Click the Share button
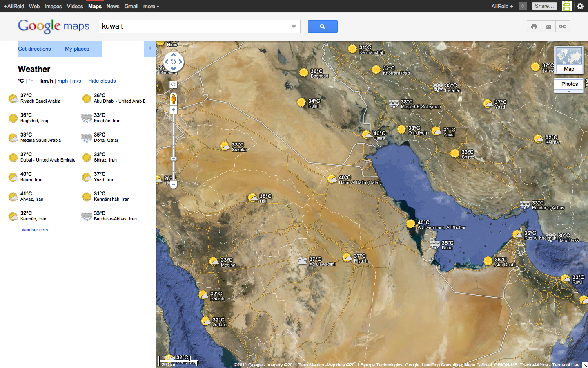The width and height of the screenshot is (588, 368). pos(544,6)
